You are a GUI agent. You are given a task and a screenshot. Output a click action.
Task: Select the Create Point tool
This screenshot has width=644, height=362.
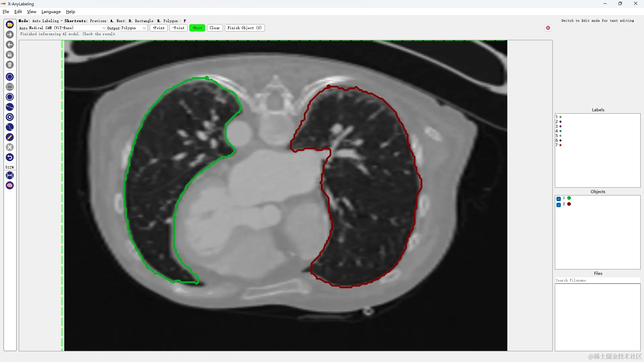click(10, 117)
